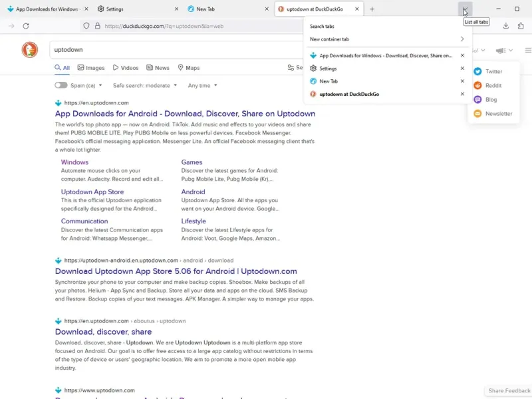Screen dimensions: 532x399
Task: Click the megaphone dropdown icon
Action: [x=504, y=51]
